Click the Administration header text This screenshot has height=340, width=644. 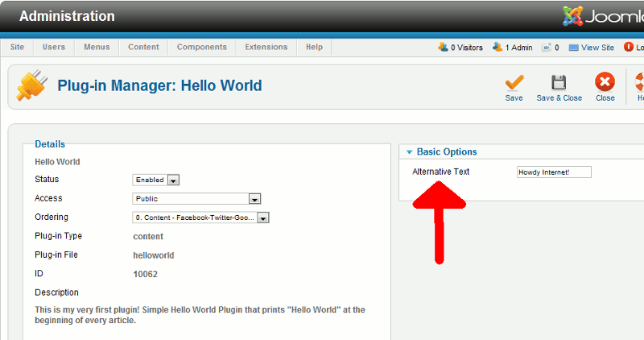coord(67,16)
